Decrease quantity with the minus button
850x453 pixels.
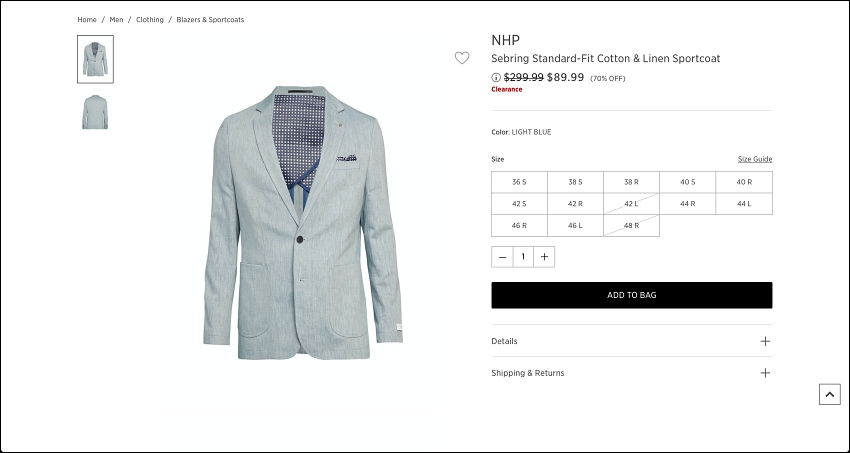click(x=502, y=257)
